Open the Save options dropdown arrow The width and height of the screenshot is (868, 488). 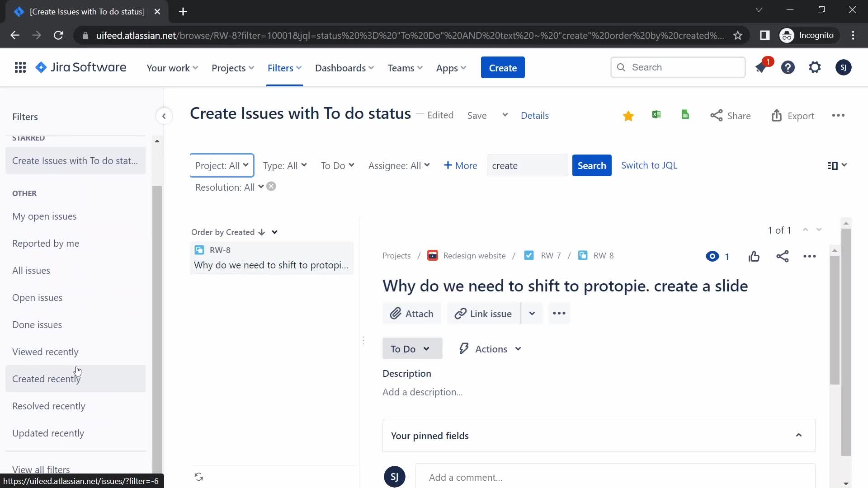[x=505, y=115]
